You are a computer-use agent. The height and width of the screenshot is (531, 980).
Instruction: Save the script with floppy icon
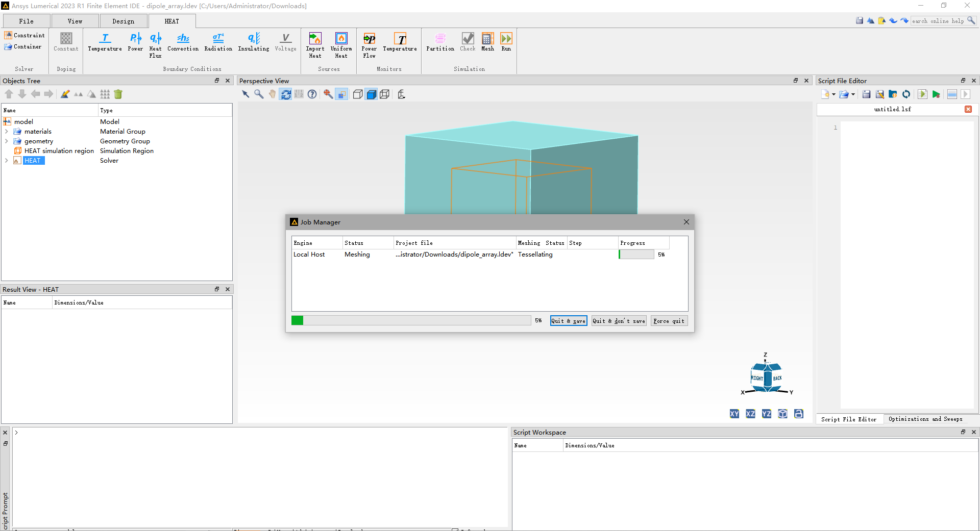(x=867, y=94)
